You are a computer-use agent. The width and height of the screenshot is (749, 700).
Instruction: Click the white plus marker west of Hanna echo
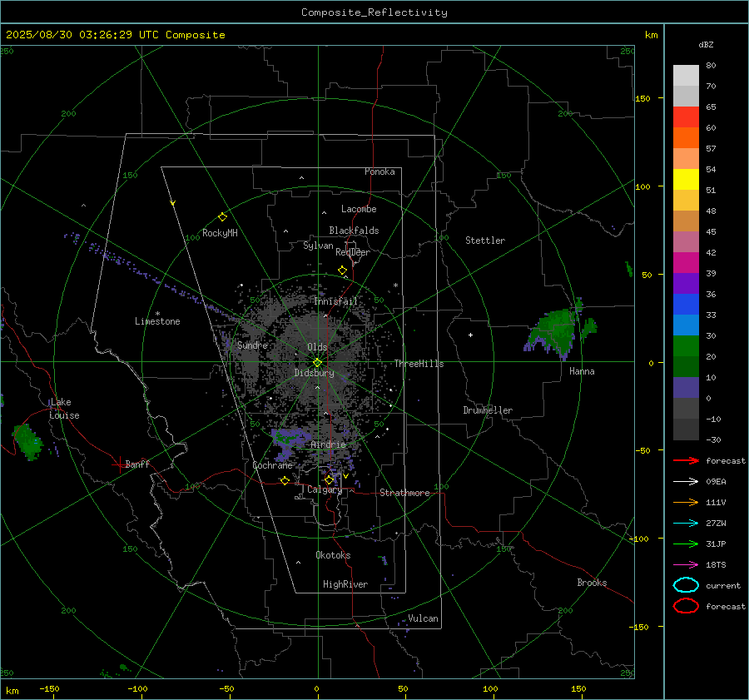[x=470, y=335]
